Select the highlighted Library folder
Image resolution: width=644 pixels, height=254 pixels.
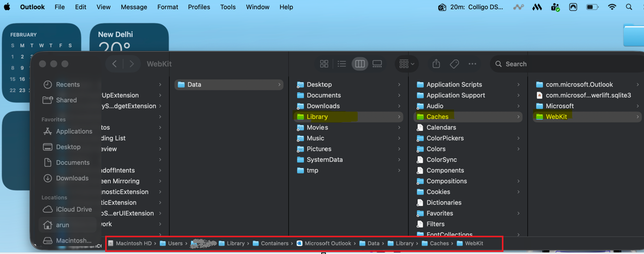(348, 117)
